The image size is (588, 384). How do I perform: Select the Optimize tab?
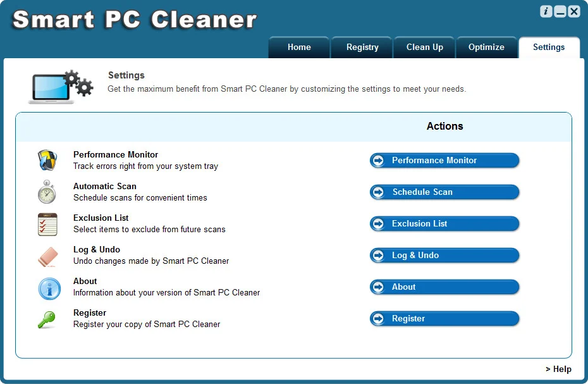pyautogui.click(x=486, y=47)
